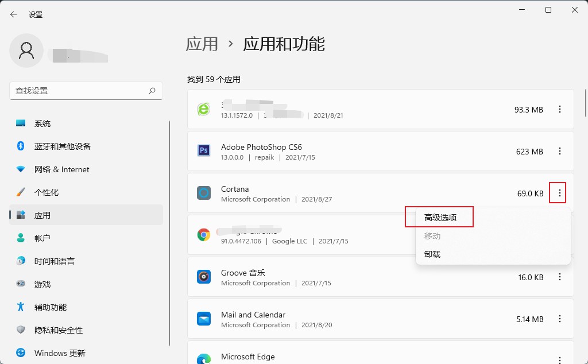Viewport: 588px width, 364px height.
Task: Click the Chrome app icon
Action: [204, 235]
